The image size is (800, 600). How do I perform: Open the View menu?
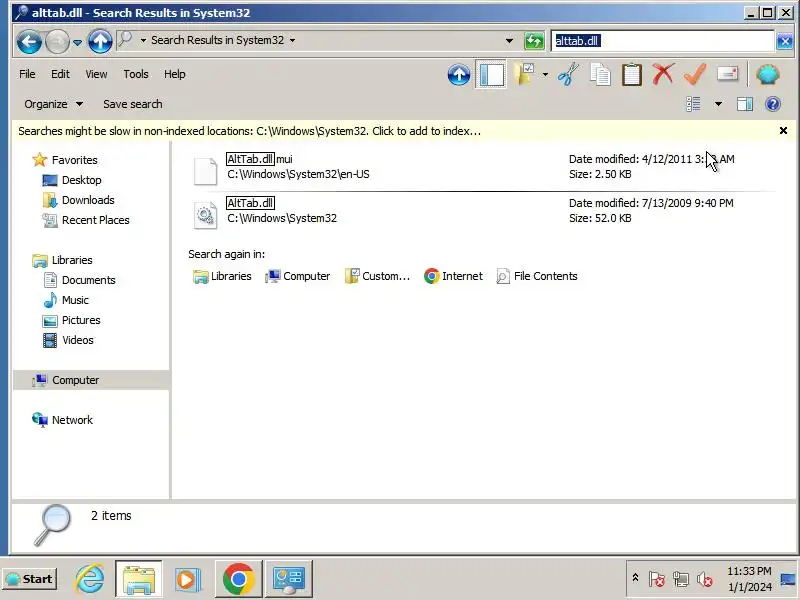96,74
